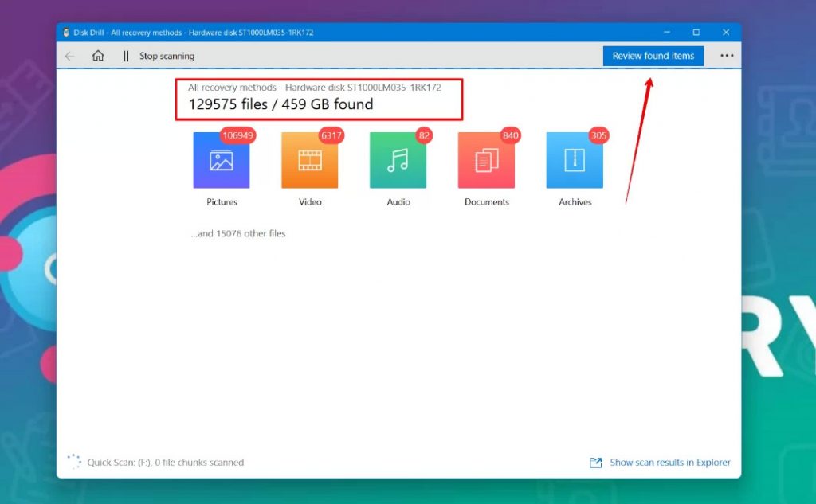The width and height of the screenshot is (816, 504).
Task: Click the Disk Drill icon in the titlebar
Action: (65, 32)
